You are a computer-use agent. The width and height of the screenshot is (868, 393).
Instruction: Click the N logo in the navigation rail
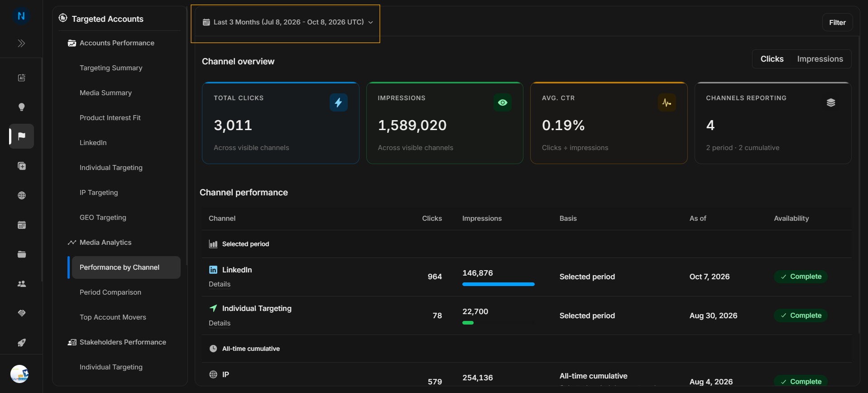[x=21, y=16]
